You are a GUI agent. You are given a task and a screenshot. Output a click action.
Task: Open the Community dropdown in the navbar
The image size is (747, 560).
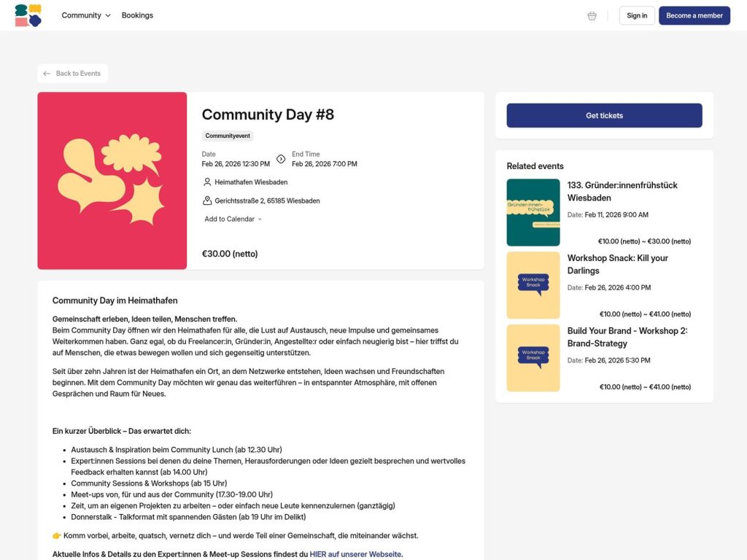point(81,15)
